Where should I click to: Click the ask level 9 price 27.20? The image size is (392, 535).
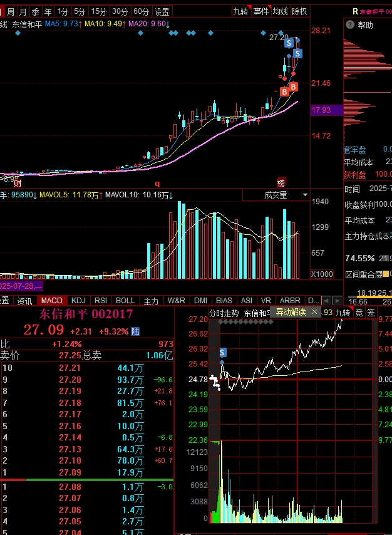coord(70,380)
